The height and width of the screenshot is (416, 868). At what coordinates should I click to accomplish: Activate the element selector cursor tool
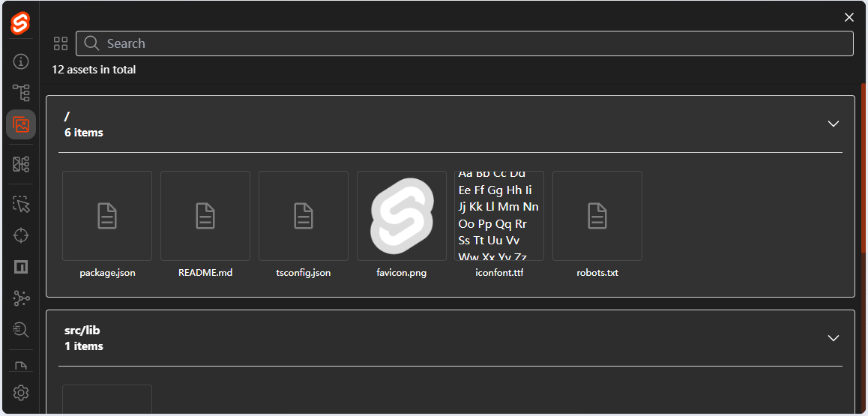click(21, 204)
